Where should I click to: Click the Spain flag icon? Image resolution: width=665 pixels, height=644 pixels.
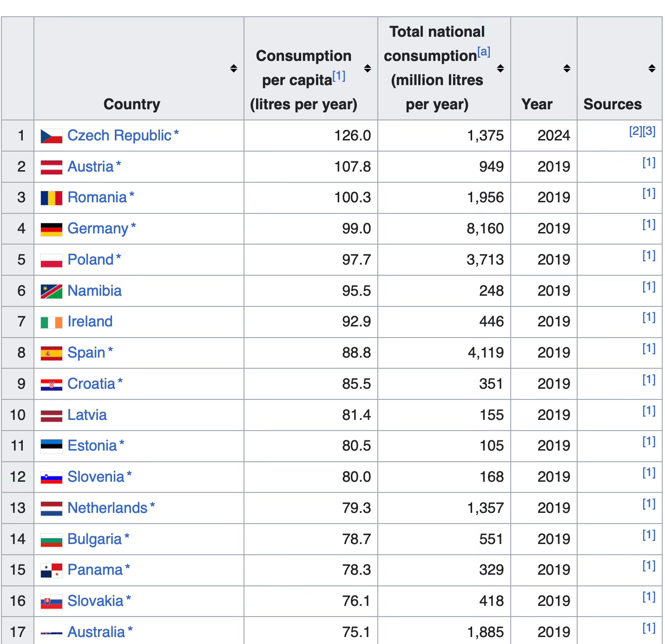click(x=51, y=353)
